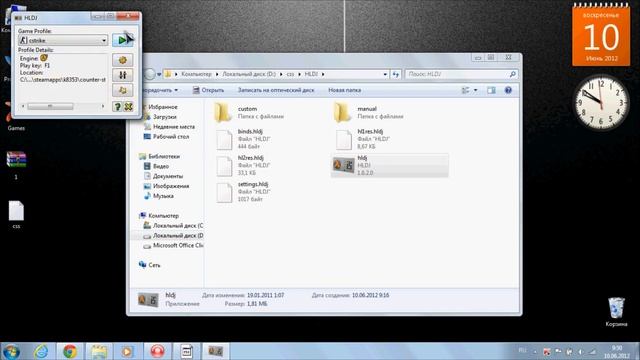
Task: Open Google Chrome from taskbar
Action: (70, 351)
